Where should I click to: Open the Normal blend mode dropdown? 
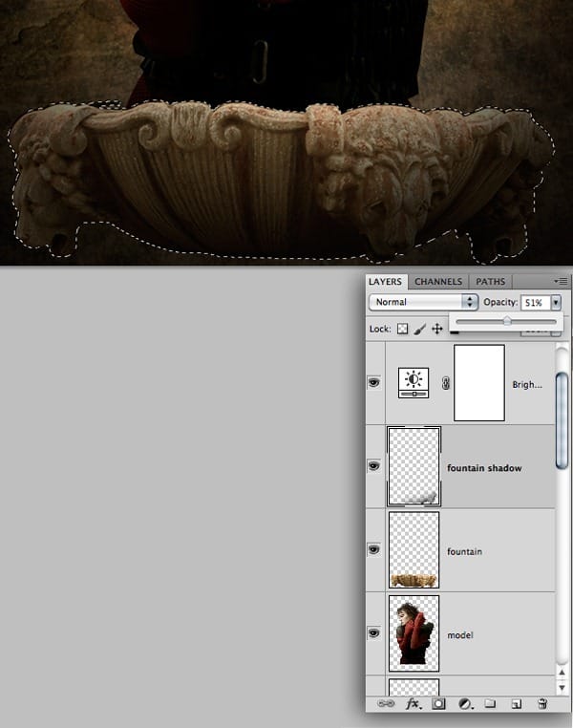[423, 302]
